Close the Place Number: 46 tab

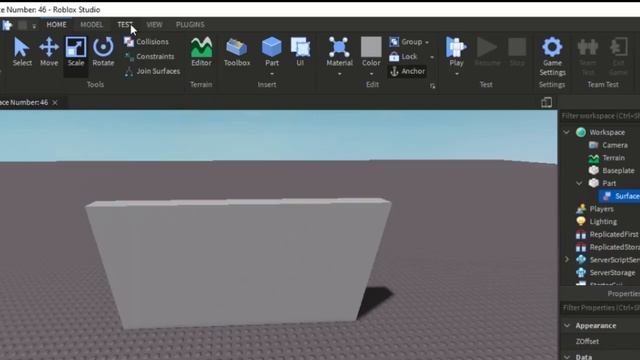pos(55,102)
